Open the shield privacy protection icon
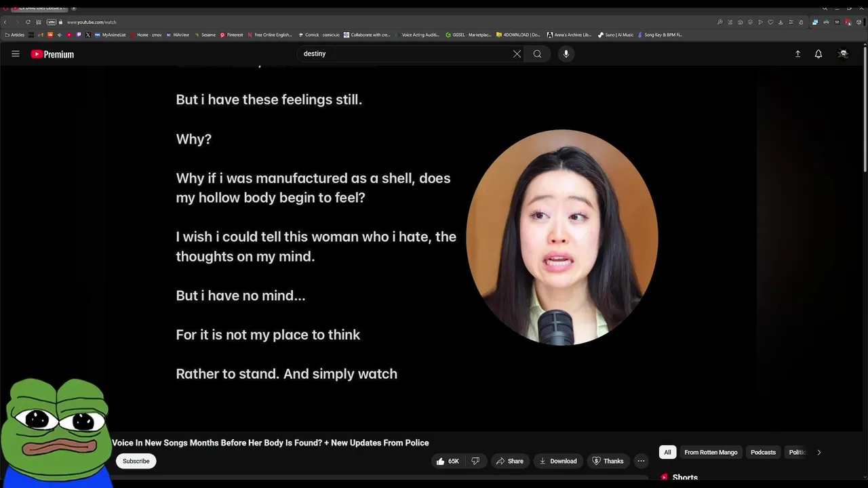868x488 pixels. point(750,22)
